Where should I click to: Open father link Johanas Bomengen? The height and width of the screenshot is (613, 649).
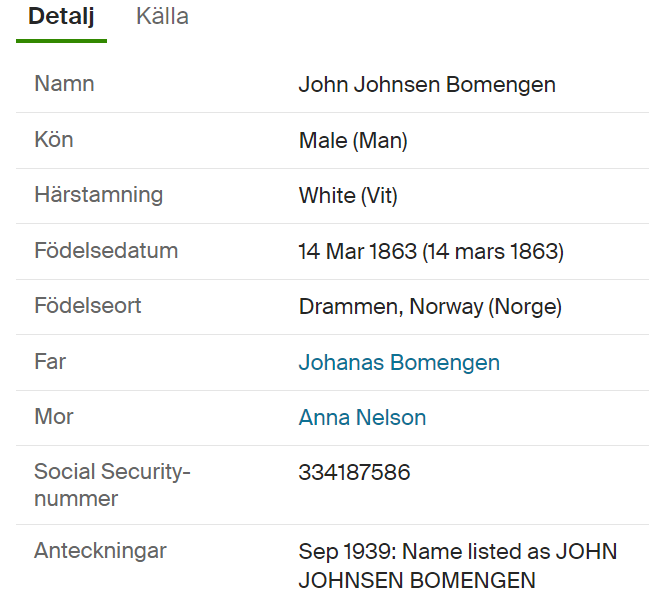point(399,363)
